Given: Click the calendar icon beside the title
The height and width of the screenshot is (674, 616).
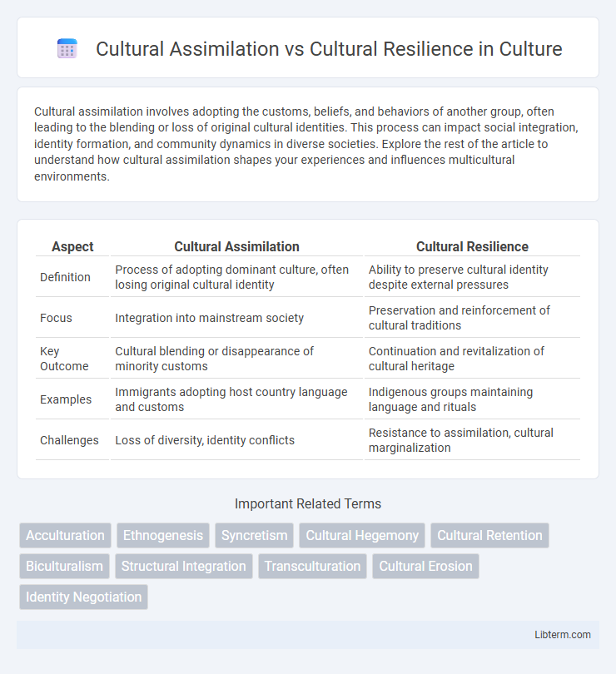Looking at the screenshot, I should coord(67,48).
